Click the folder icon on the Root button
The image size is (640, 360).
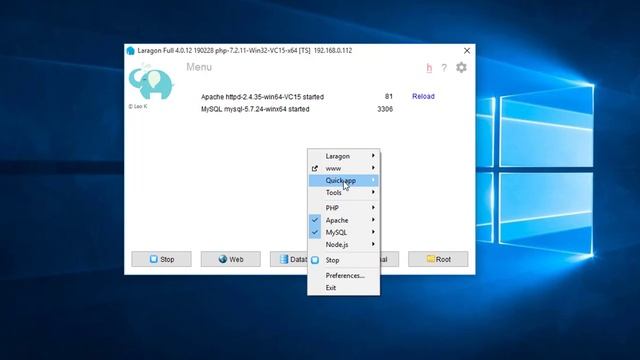coord(431,259)
